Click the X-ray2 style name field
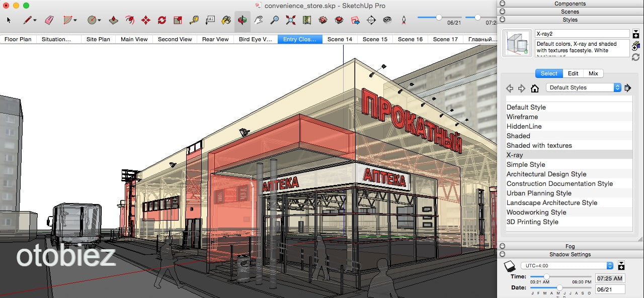The width and height of the screenshot is (644, 298). click(x=582, y=34)
